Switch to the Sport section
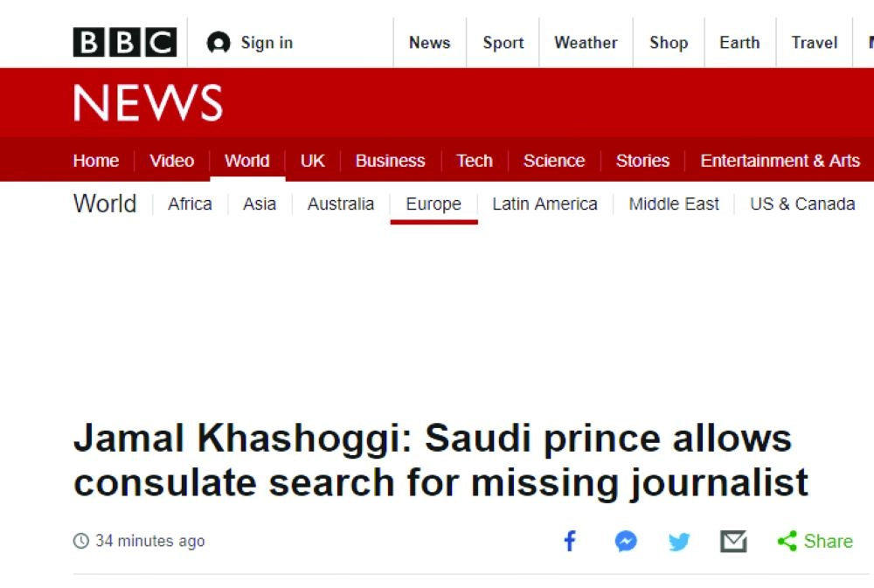 pos(503,42)
